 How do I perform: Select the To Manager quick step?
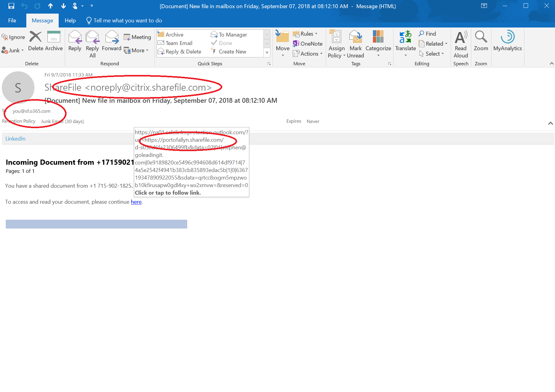[x=229, y=35]
